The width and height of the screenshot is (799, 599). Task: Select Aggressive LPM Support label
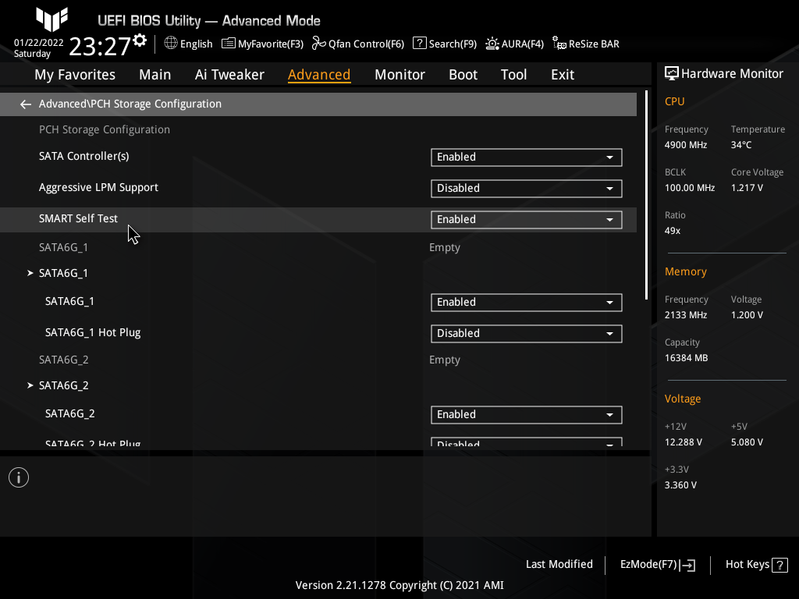98,187
